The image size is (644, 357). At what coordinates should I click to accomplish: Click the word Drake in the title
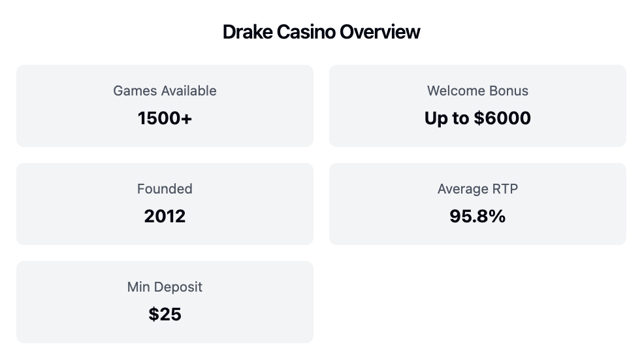pyautogui.click(x=248, y=32)
